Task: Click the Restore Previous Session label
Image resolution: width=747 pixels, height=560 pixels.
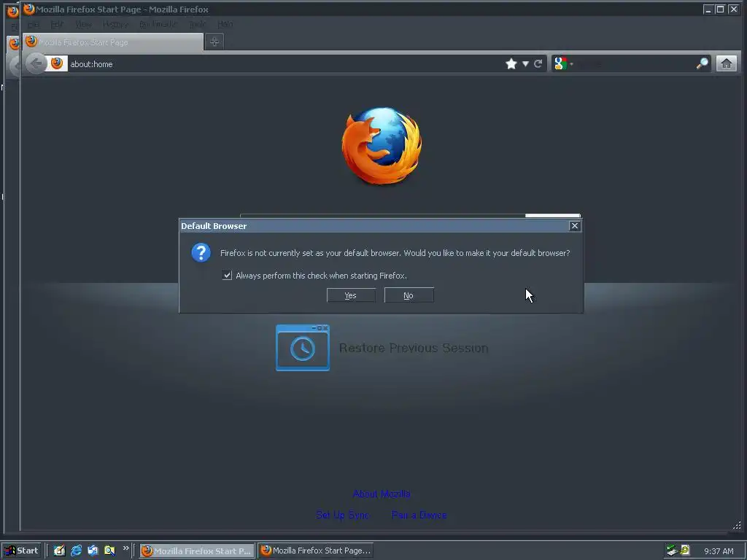Action: coord(414,348)
